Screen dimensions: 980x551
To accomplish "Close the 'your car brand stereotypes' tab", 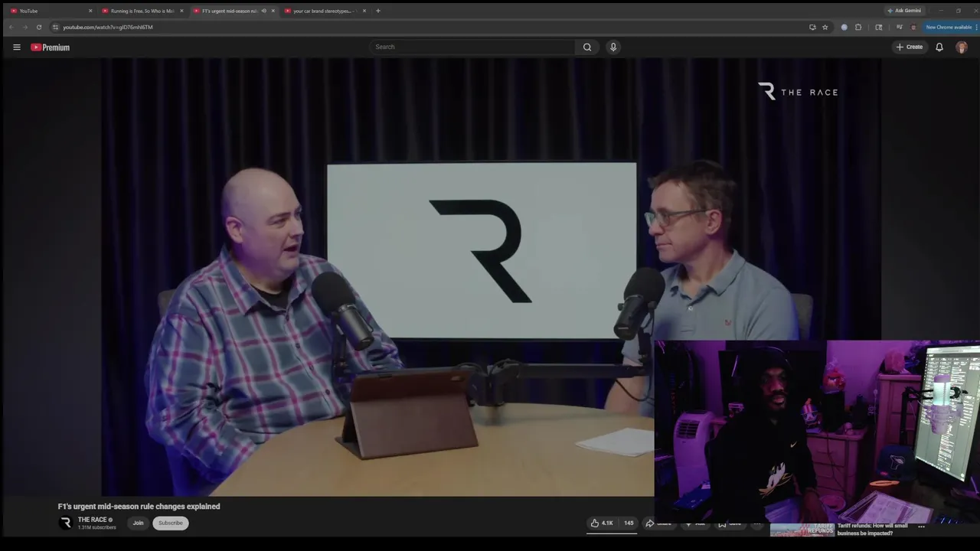I will 364,11.
